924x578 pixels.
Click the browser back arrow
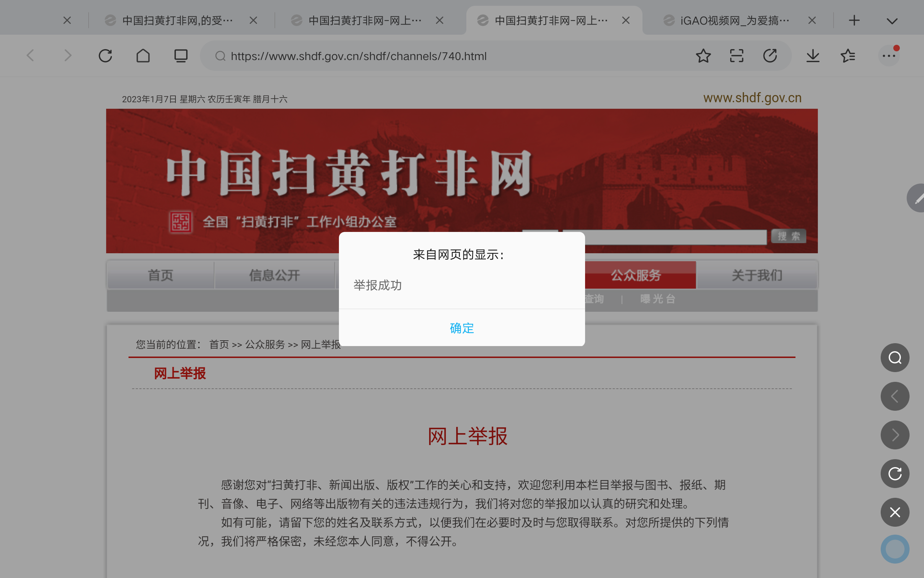click(x=31, y=56)
